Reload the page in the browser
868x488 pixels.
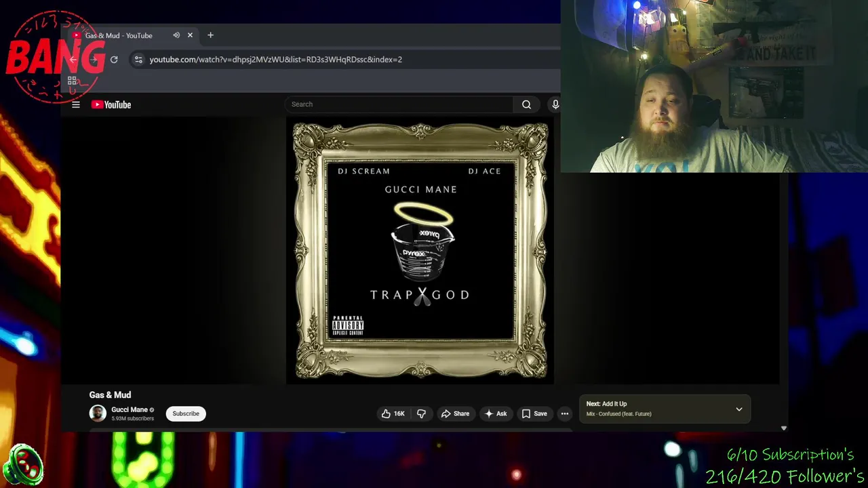point(114,60)
